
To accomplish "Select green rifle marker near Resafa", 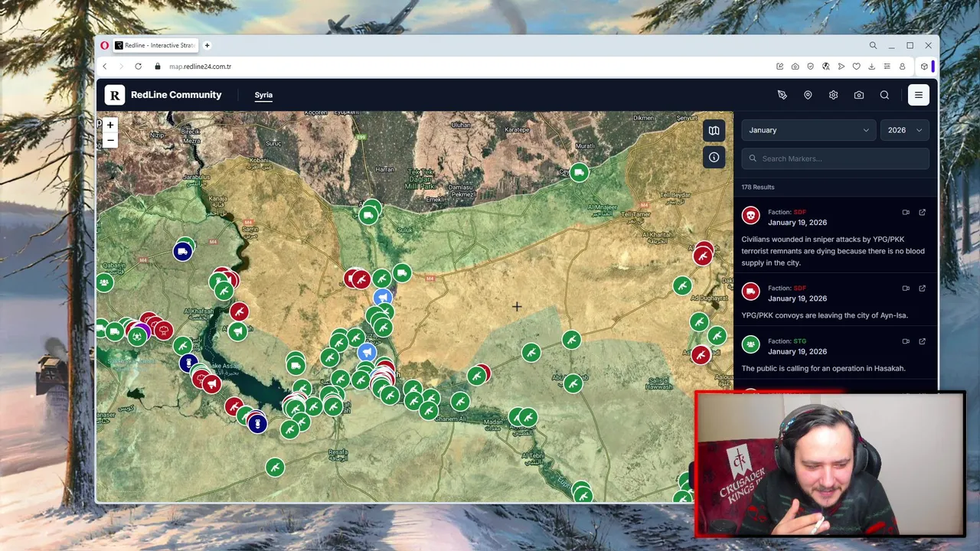I will coord(275,467).
